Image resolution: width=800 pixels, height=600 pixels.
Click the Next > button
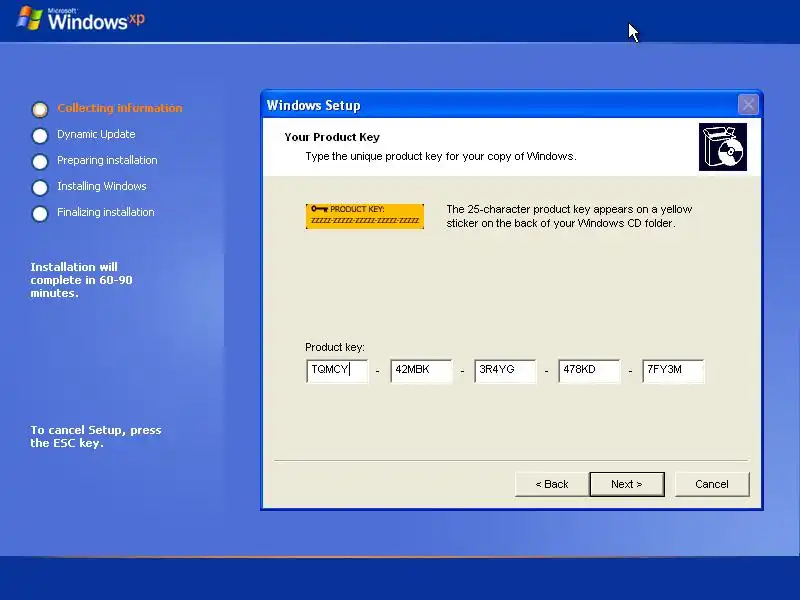tap(627, 484)
